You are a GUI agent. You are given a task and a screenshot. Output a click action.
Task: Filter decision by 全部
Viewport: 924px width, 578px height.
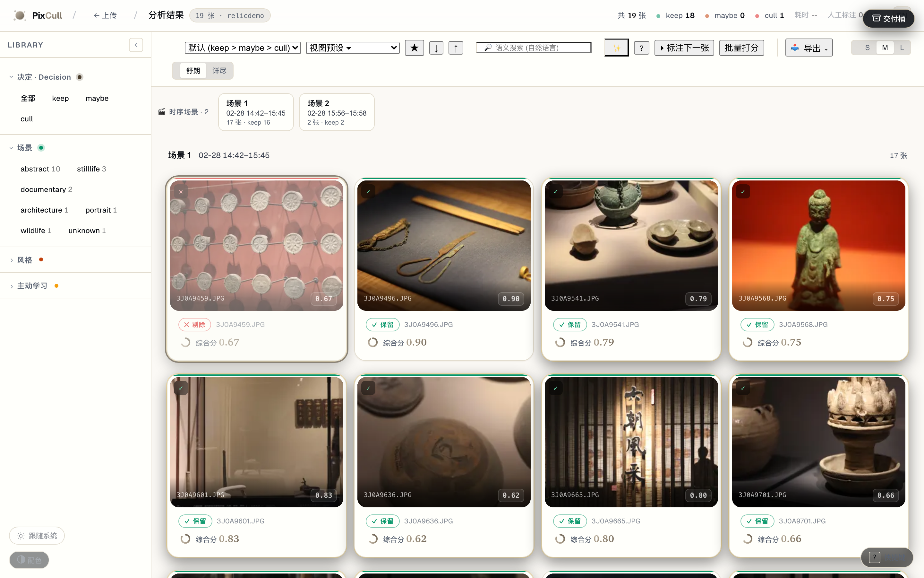[x=28, y=98]
